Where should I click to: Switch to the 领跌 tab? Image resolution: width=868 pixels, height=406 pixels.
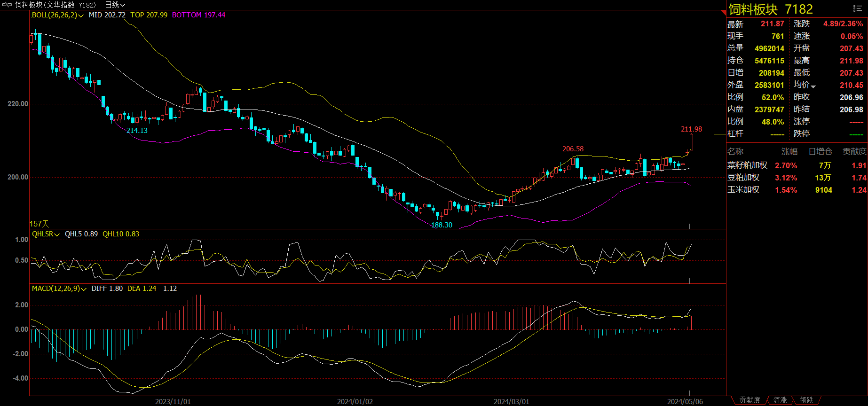pyautogui.click(x=806, y=400)
